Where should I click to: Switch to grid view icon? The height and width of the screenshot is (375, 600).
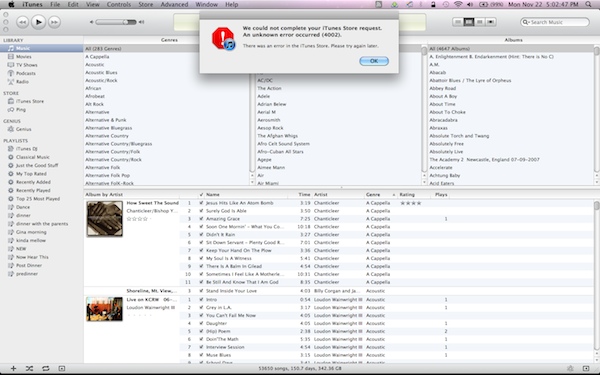point(480,22)
